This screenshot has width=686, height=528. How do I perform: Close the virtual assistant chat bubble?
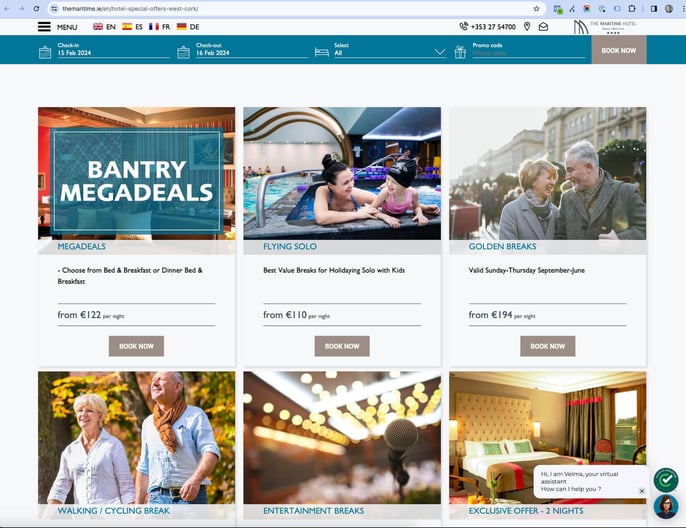point(642,491)
